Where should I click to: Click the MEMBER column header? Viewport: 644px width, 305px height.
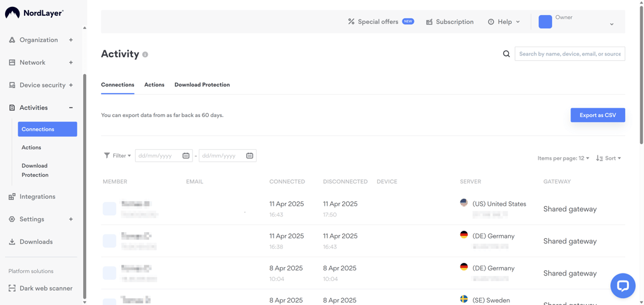coord(115,182)
